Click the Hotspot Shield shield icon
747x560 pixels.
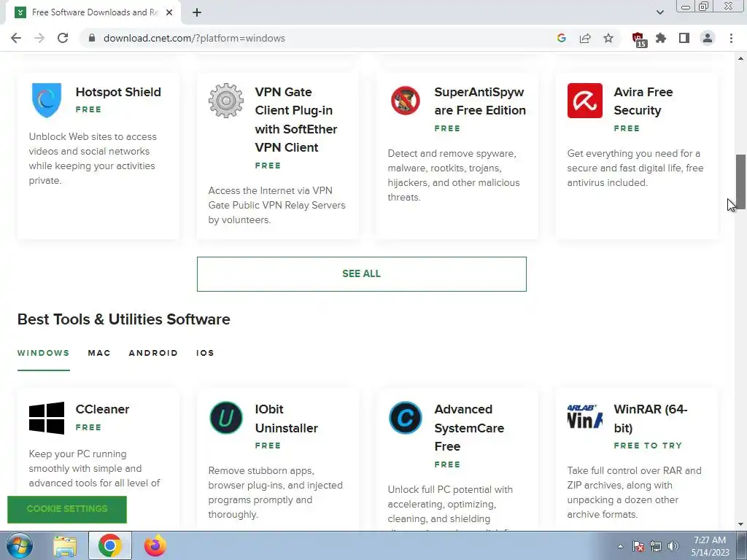pyautogui.click(x=46, y=100)
